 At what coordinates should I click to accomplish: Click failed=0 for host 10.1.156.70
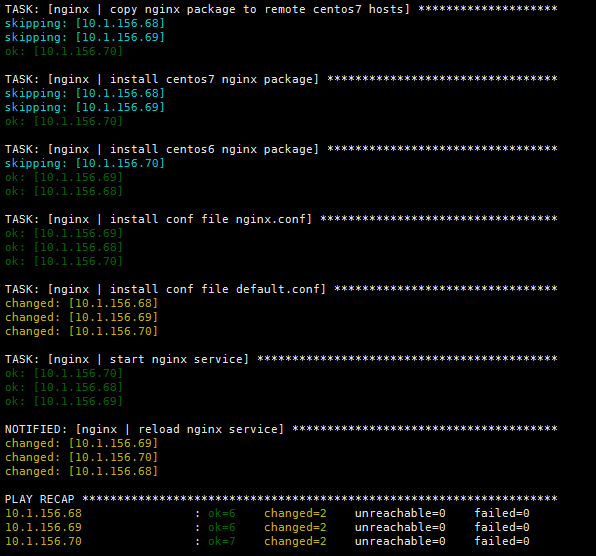coord(502,541)
